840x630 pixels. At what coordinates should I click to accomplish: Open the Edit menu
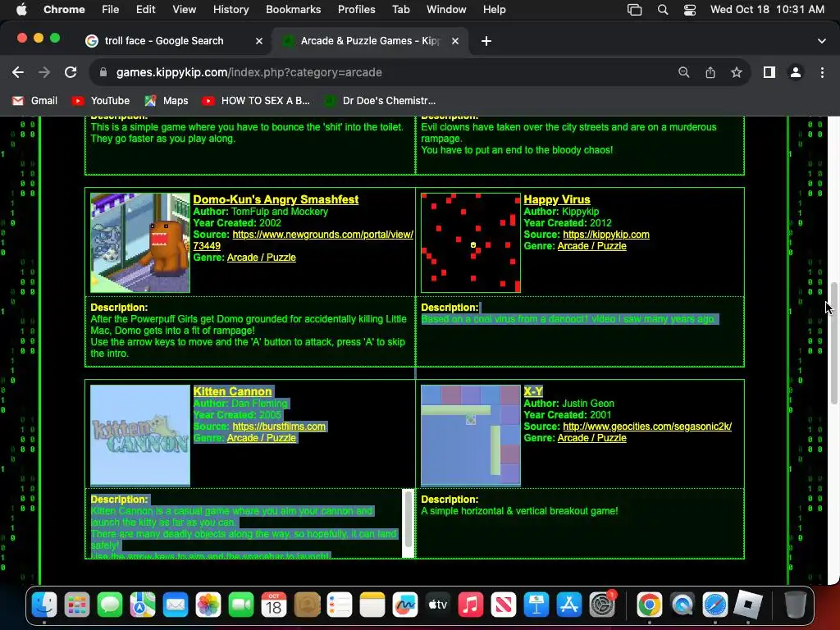click(145, 10)
